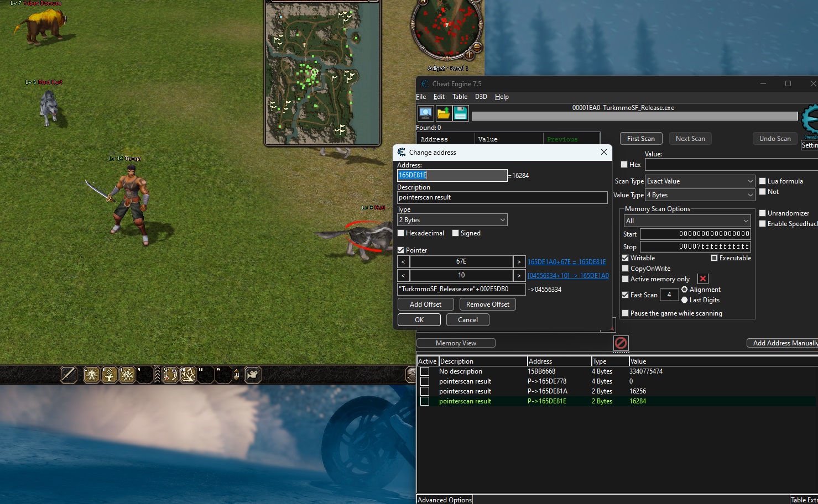Enable the CopyOnWrite checkbox
818x504 pixels.
pyautogui.click(x=626, y=269)
